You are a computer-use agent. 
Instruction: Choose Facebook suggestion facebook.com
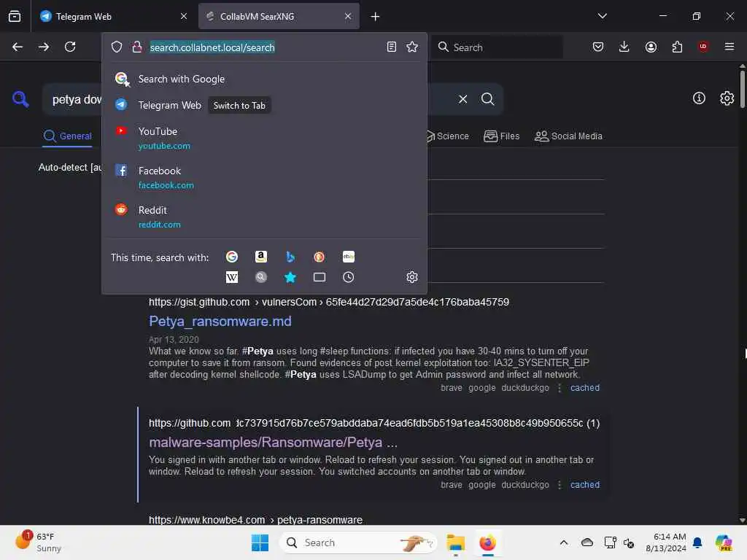(x=264, y=178)
